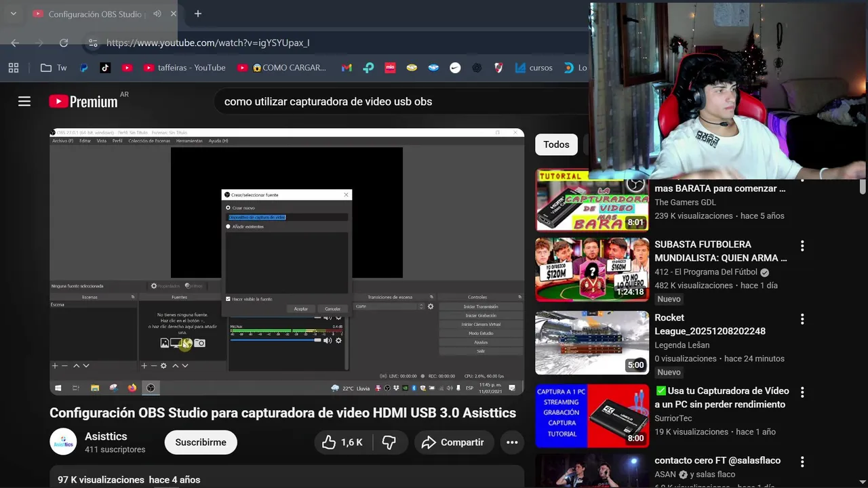Open options for 'contacto cero' video

[802, 462]
